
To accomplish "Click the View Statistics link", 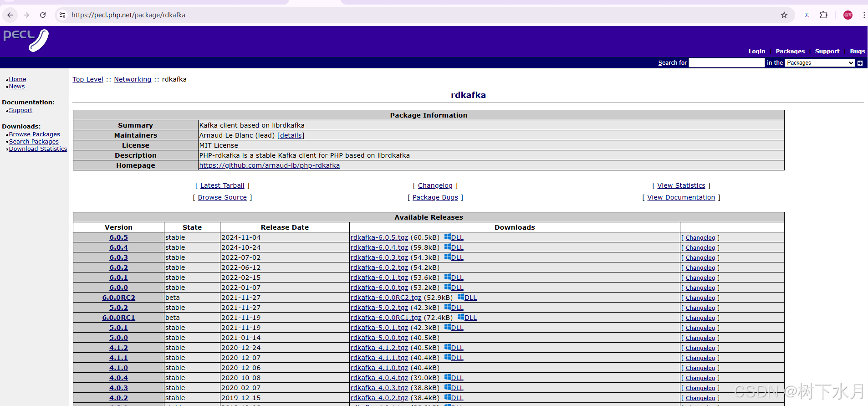I will [681, 185].
